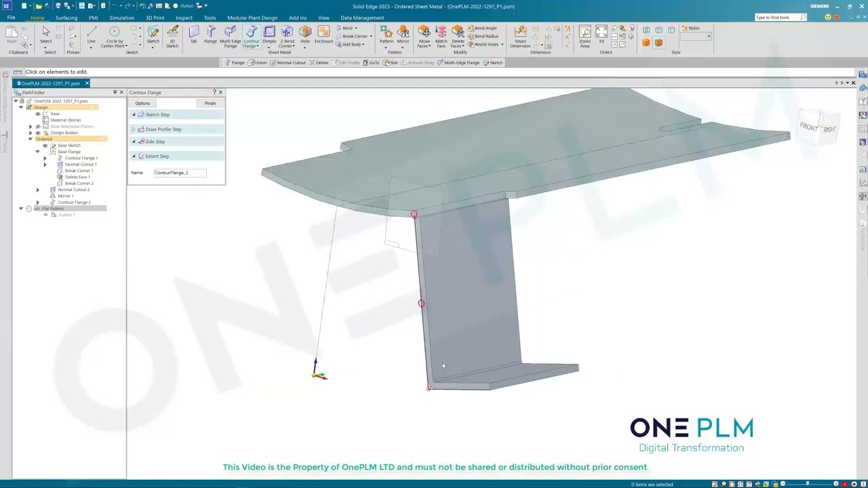Click the Select arrow tool
The width and height of the screenshot is (868, 488).
(45, 35)
